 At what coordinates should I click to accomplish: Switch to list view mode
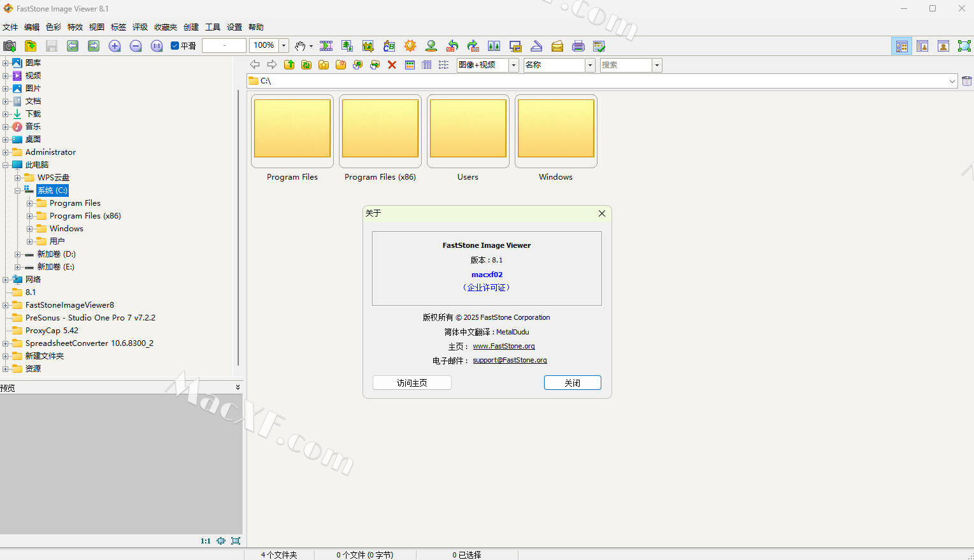click(444, 65)
